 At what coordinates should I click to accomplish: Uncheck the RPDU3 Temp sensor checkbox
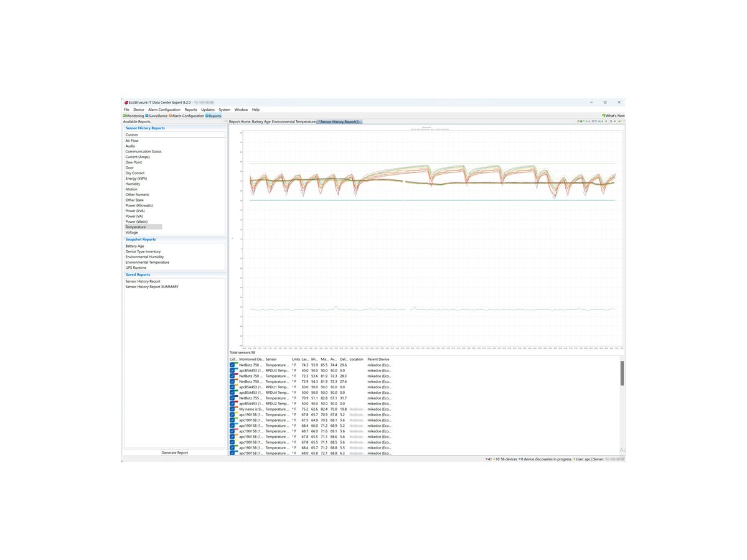(233, 370)
